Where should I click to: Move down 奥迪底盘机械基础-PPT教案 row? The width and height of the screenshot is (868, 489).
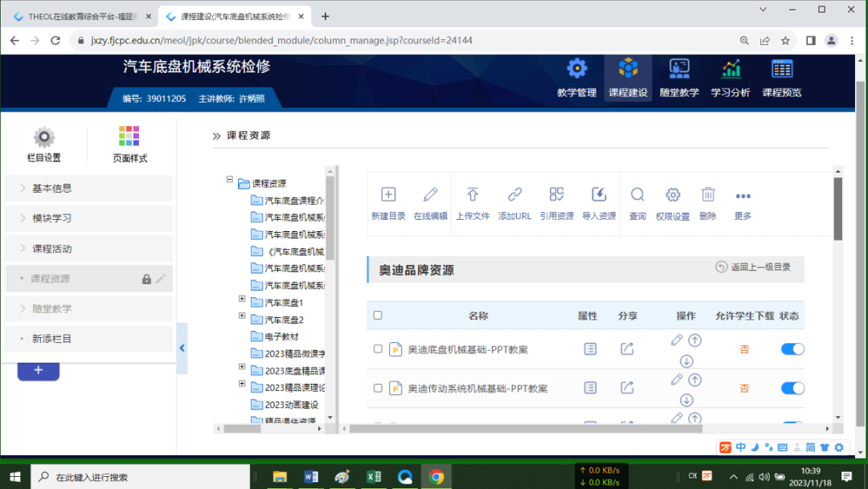(x=686, y=361)
